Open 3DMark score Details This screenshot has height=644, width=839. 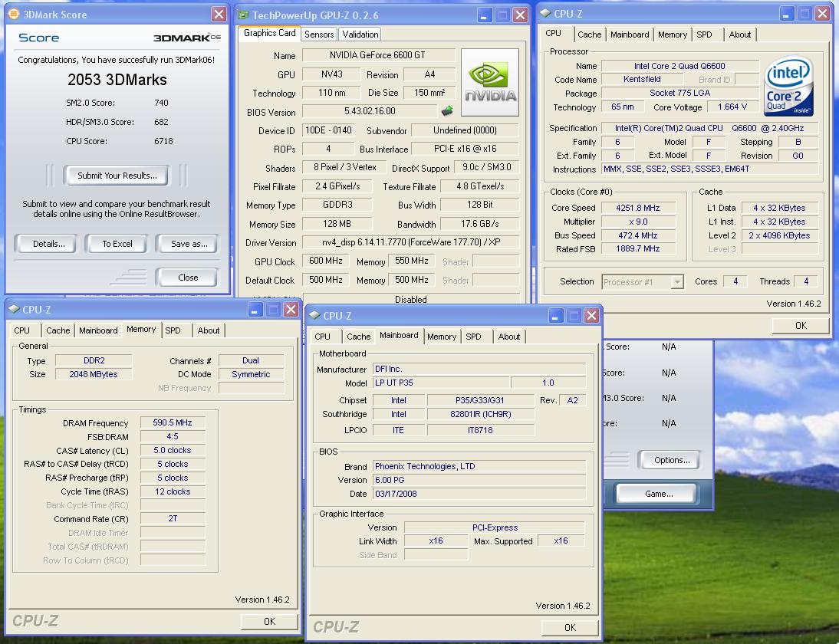pyautogui.click(x=48, y=244)
